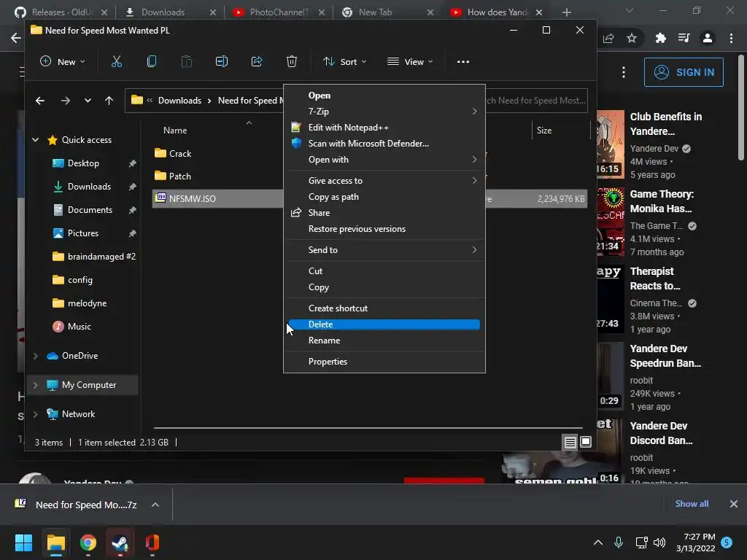747x560 pixels.
Task: Open Chrome extensions puzzle icon
Action: coord(661,38)
